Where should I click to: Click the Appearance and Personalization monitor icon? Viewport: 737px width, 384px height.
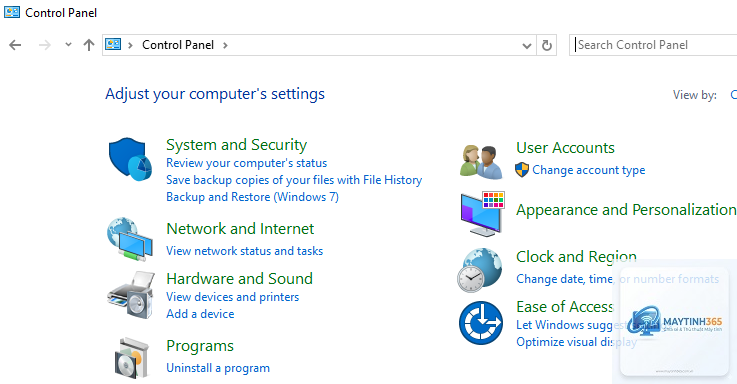[x=482, y=214]
